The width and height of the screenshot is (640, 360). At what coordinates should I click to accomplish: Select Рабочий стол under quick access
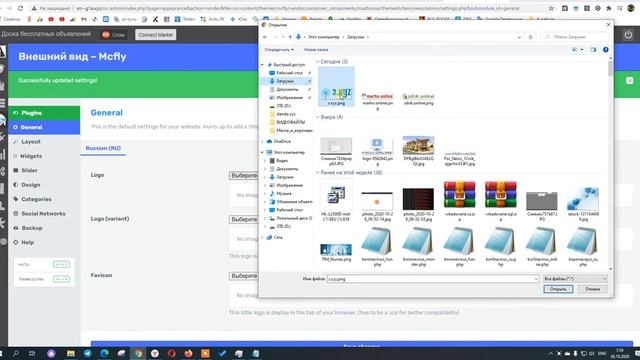click(x=289, y=73)
